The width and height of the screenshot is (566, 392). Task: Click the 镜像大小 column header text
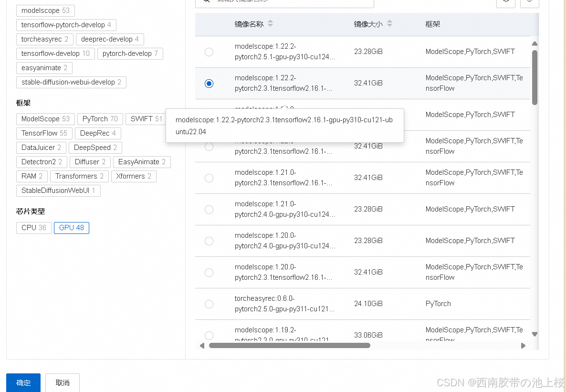(x=368, y=24)
